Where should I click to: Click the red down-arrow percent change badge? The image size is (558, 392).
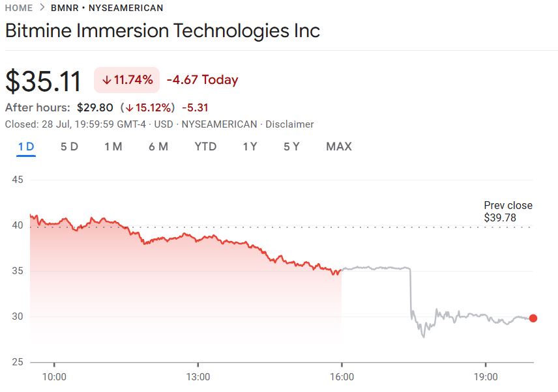127,80
